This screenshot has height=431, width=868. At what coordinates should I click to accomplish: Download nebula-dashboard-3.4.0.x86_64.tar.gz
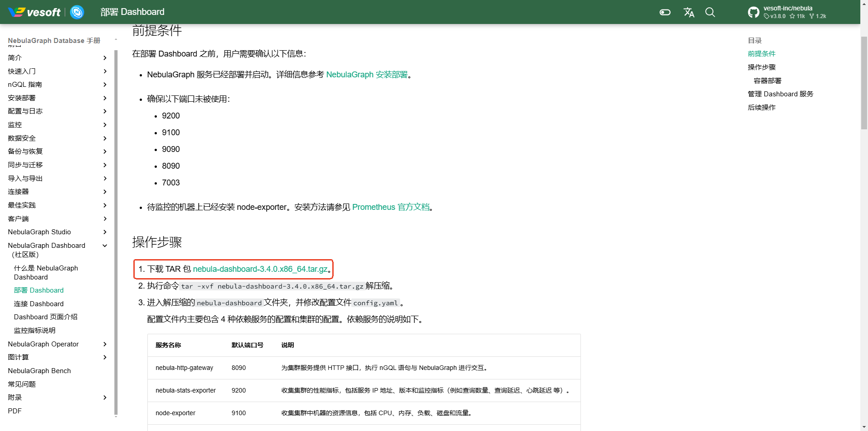[x=260, y=269]
